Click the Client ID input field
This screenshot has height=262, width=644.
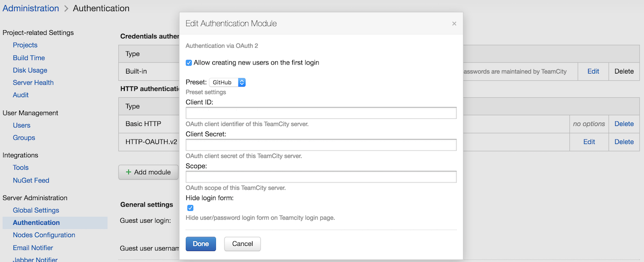pyautogui.click(x=321, y=113)
